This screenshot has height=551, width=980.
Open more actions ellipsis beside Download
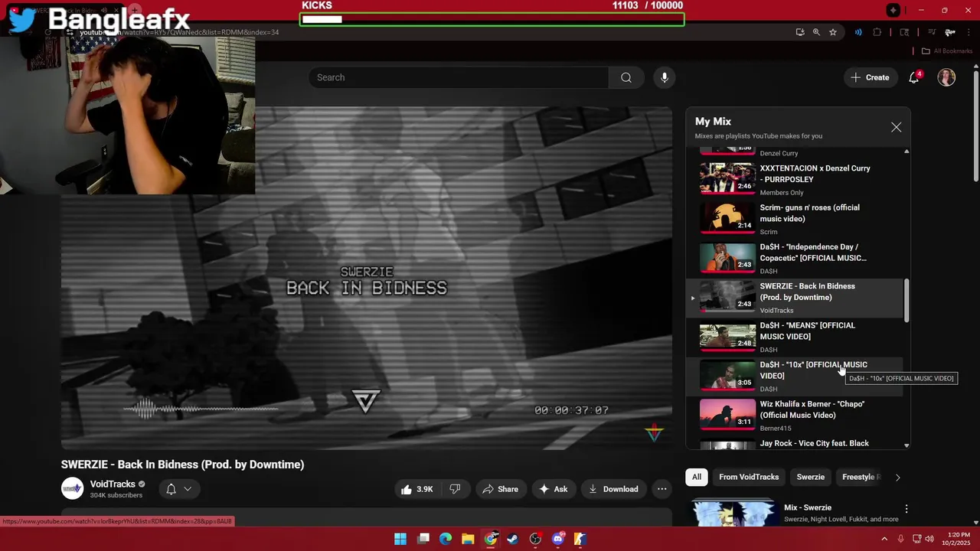(x=662, y=489)
